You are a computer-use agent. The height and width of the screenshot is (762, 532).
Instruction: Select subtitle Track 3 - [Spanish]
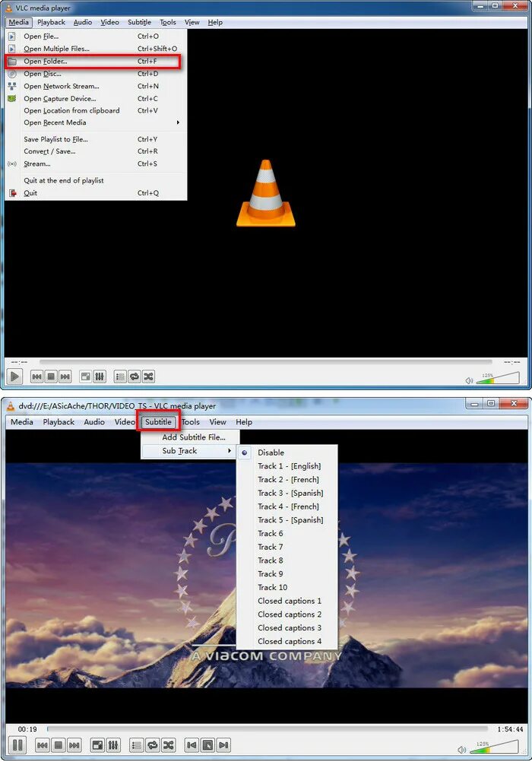pyautogui.click(x=287, y=494)
